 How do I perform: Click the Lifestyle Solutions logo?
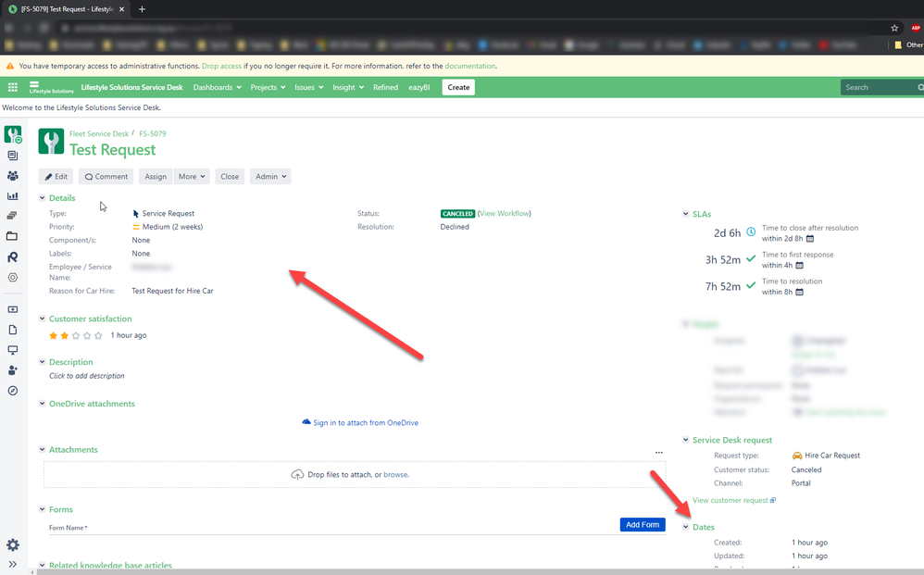(51, 87)
